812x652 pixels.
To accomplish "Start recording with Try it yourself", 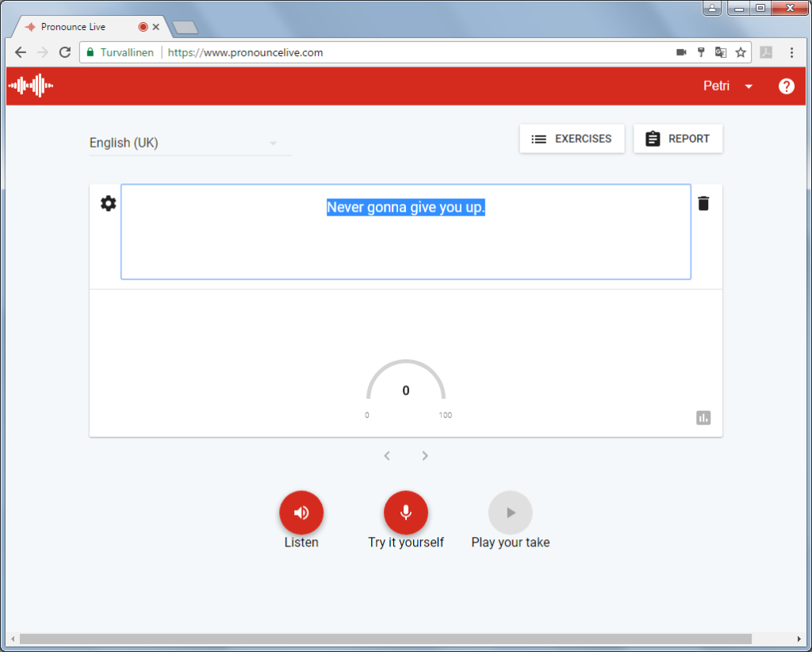I will (406, 512).
